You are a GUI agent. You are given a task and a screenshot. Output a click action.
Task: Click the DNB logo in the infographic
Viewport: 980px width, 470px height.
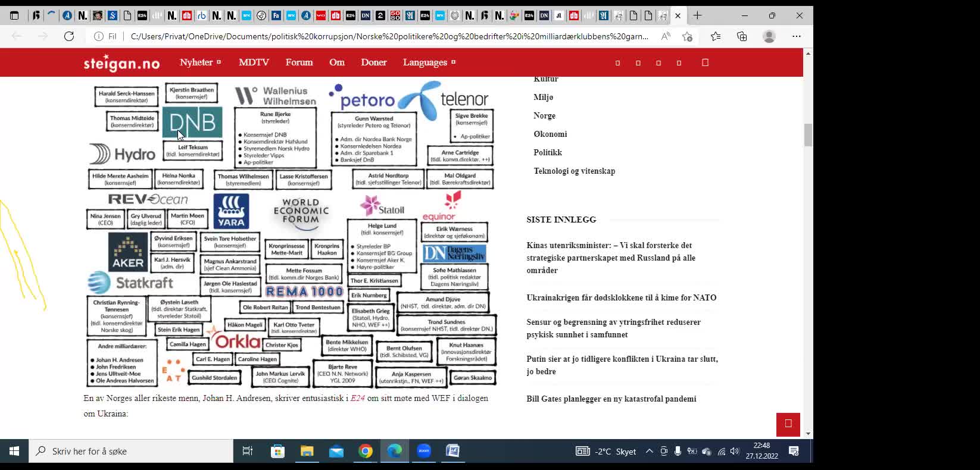[192, 122]
